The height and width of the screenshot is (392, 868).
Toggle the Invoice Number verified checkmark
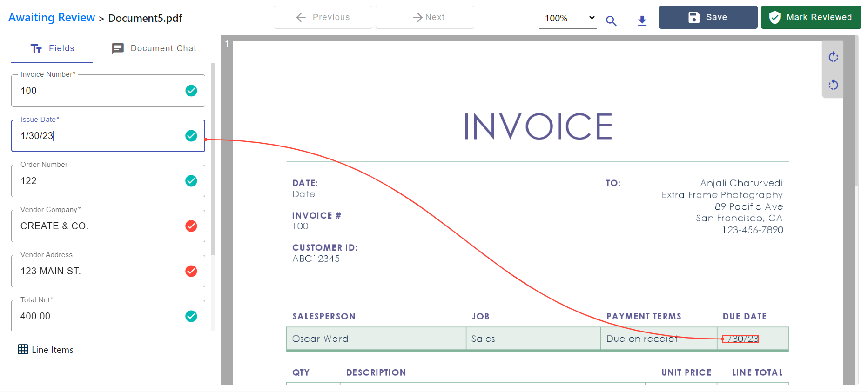pos(191,91)
